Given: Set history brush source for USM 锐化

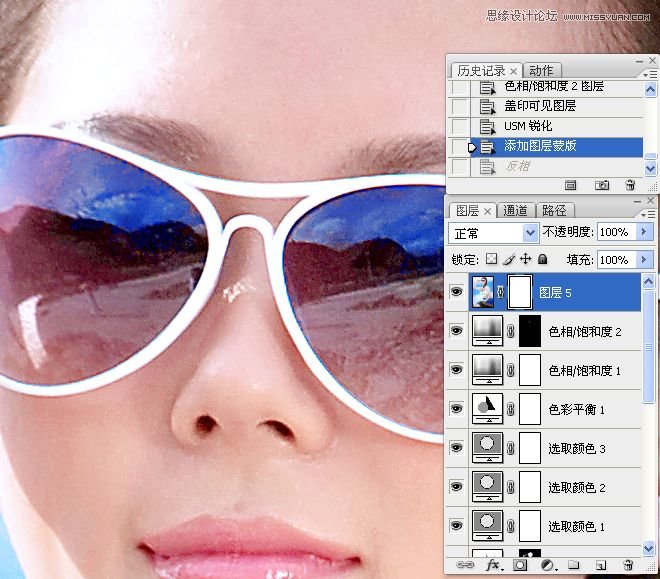Looking at the screenshot, I should pyautogui.click(x=459, y=127).
